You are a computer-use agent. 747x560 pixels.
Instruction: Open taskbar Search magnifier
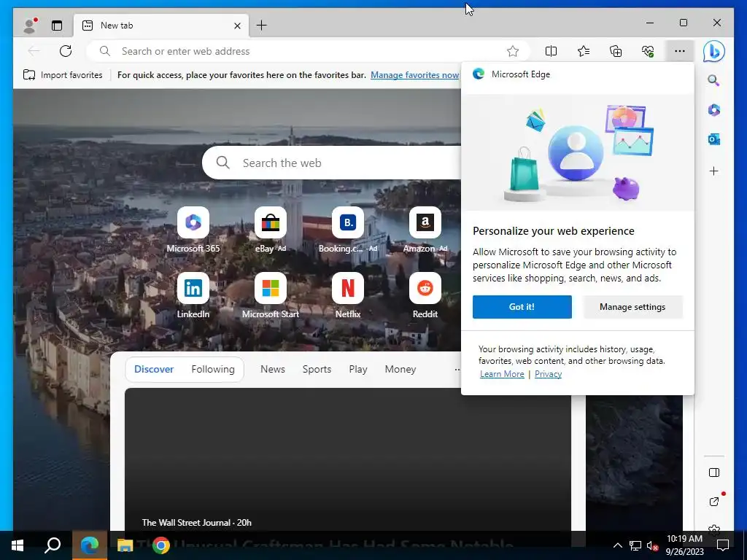[x=53, y=545]
